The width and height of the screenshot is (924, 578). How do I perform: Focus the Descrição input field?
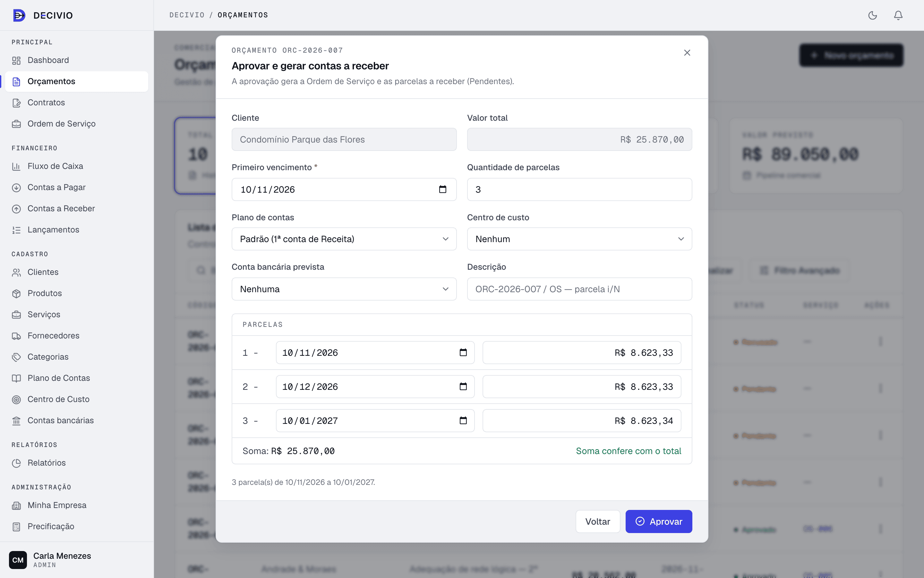click(x=580, y=289)
